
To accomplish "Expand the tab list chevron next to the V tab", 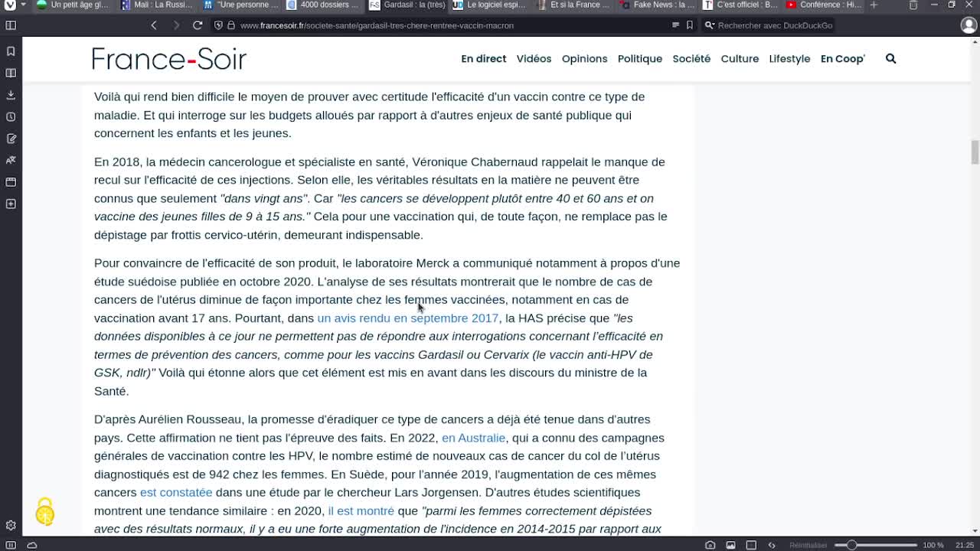I will (24, 5).
